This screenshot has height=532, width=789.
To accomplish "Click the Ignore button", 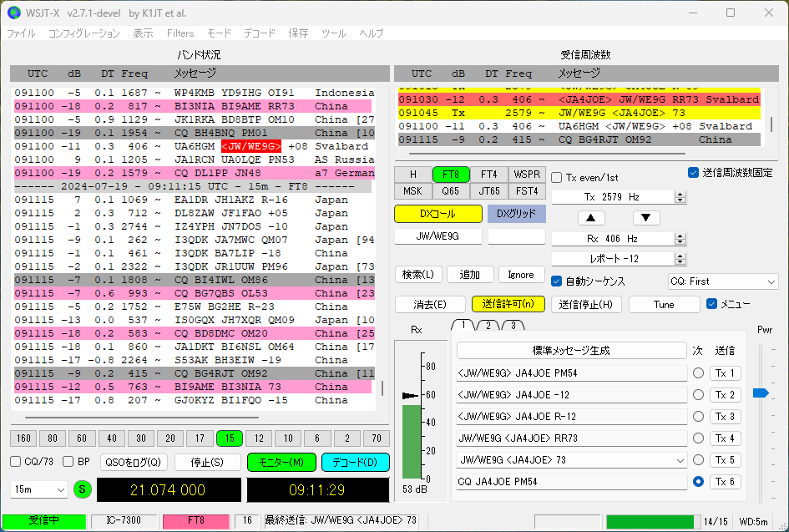I will coord(521,274).
